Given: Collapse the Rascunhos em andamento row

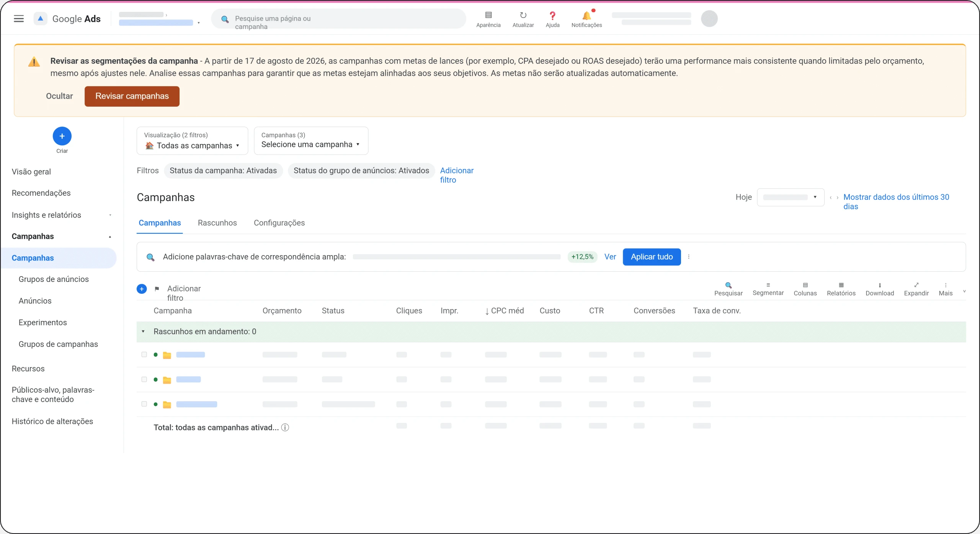Looking at the screenshot, I should coord(143,331).
